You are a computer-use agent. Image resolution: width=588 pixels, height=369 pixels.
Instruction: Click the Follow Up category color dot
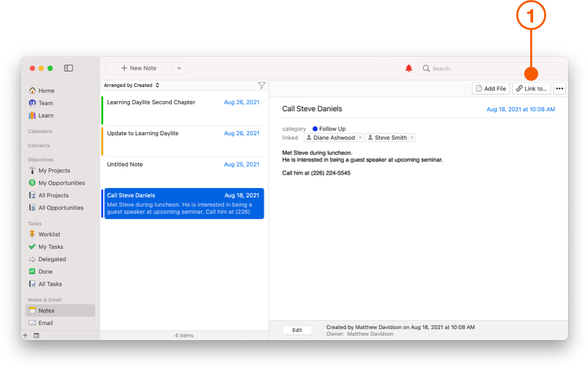[314, 128]
